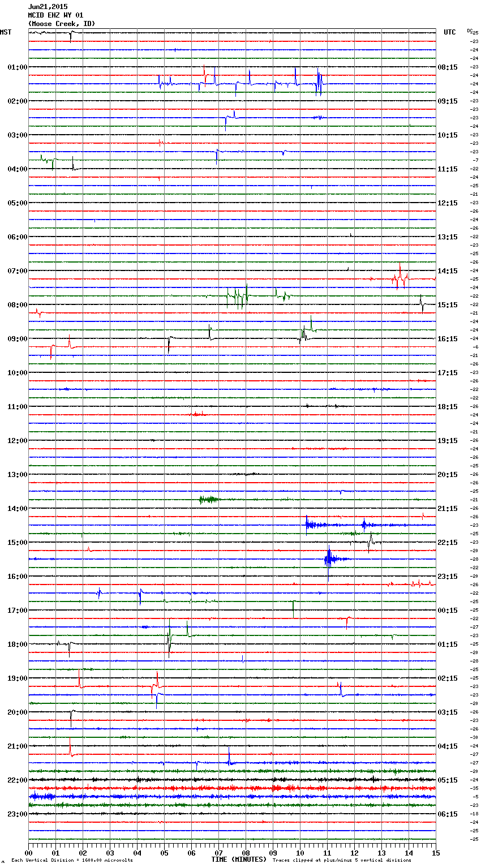481x868 pixels.
Task: Click the "06:00" MST time label
Action: click(x=18, y=237)
